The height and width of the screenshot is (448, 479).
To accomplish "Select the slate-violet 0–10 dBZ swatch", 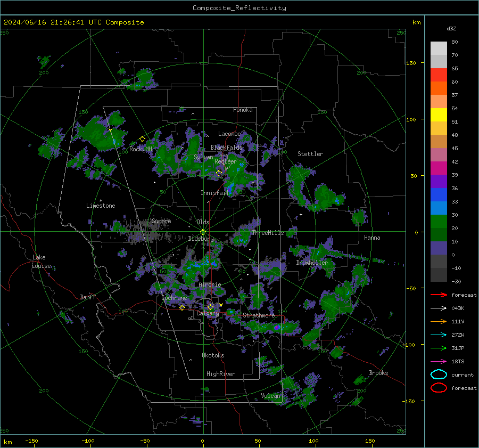I will click(x=439, y=248).
